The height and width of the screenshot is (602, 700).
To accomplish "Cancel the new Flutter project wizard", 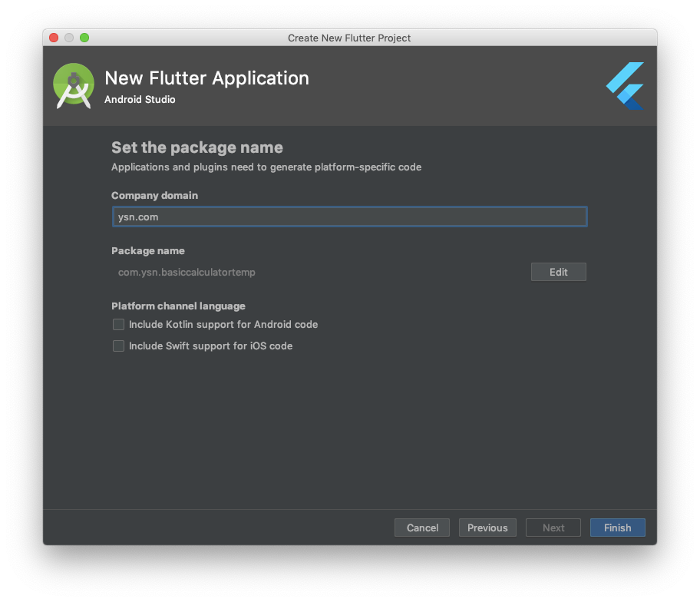I will pyautogui.click(x=422, y=528).
